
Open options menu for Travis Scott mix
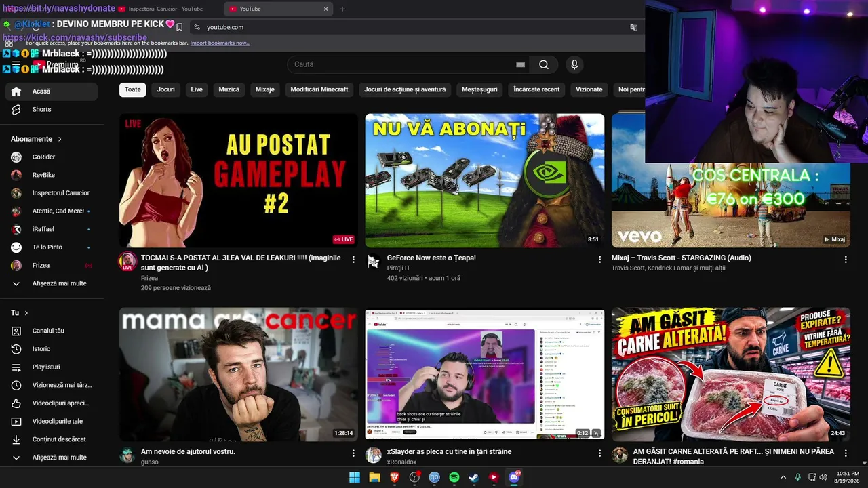pyautogui.click(x=846, y=259)
